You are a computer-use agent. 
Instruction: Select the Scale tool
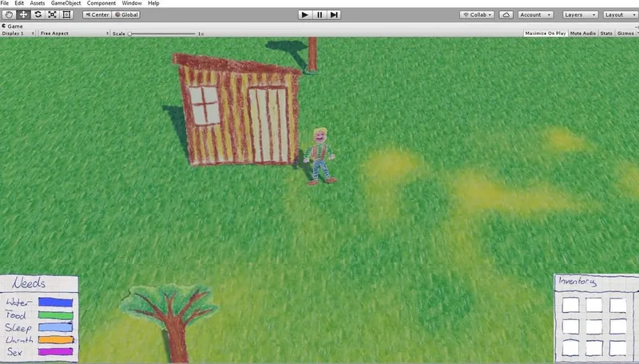pyautogui.click(x=52, y=14)
